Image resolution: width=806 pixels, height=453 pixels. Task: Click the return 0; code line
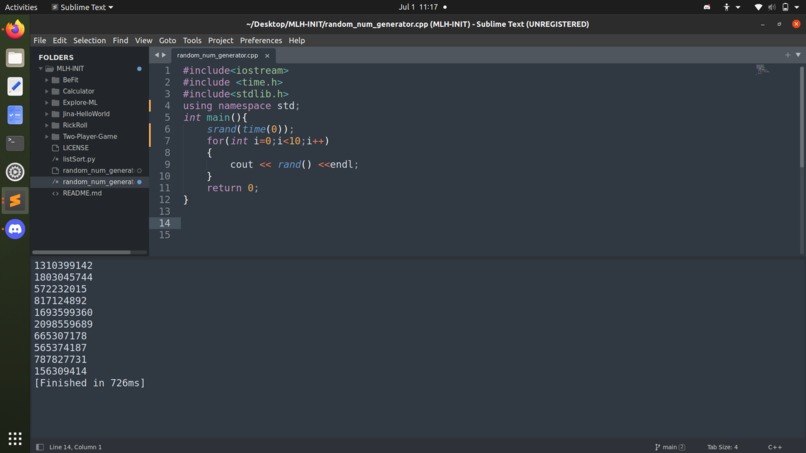[232, 188]
